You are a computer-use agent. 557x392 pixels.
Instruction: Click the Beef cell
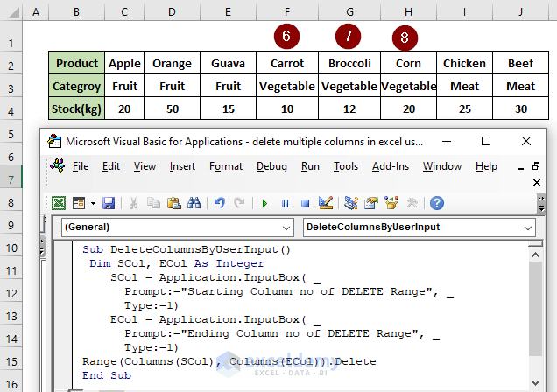point(521,63)
